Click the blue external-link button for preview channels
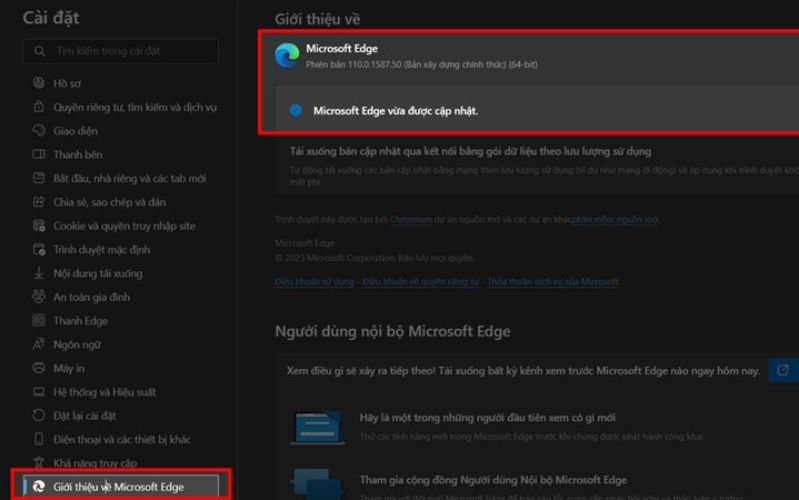The width and height of the screenshot is (799, 500). coord(783,370)
